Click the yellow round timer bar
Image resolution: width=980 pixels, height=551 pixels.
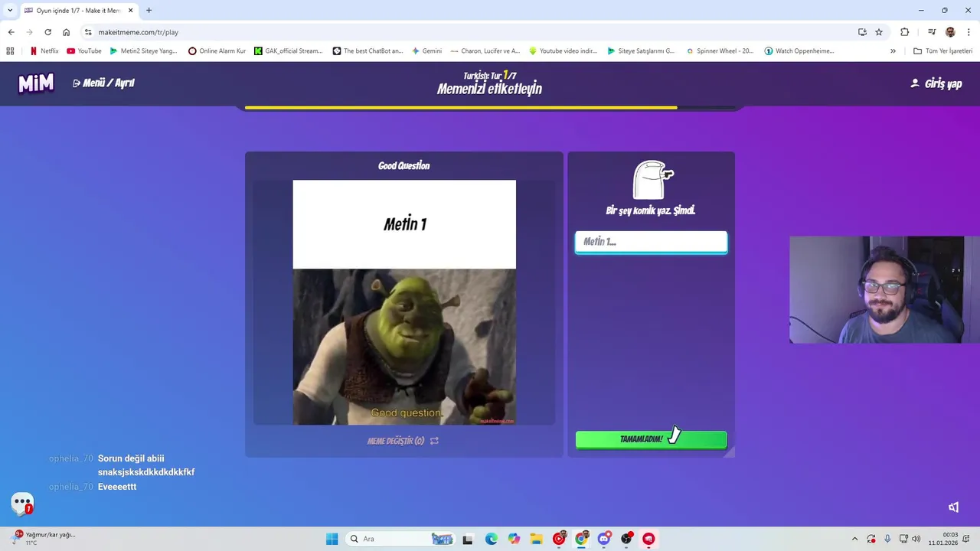click(x=461, y=108)
